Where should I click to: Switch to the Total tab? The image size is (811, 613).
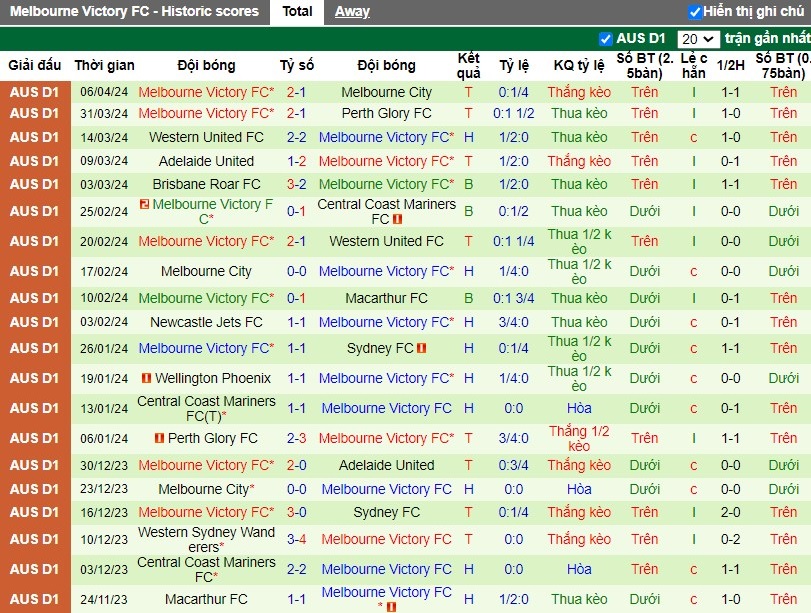click(x=297, y=11)
